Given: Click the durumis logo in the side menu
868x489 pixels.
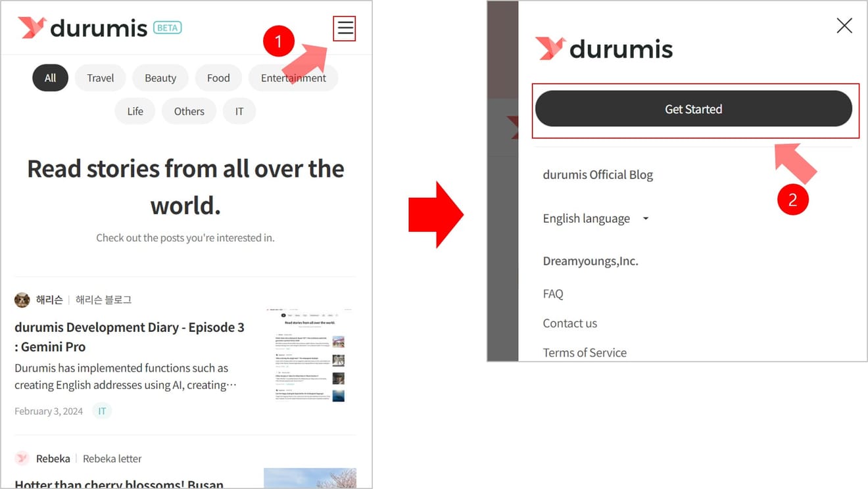Looking at the screenshot, I should pyautogui.click(x=604, y=49).
